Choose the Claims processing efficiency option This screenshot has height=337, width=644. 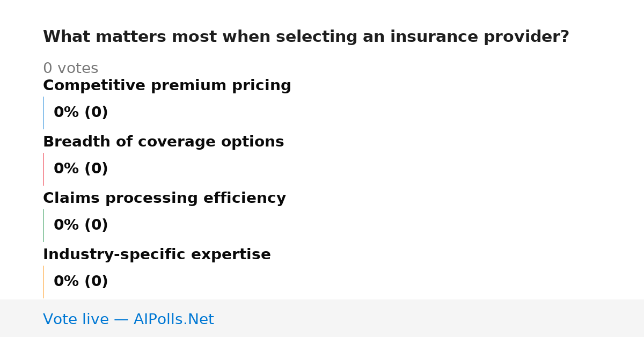164,199
